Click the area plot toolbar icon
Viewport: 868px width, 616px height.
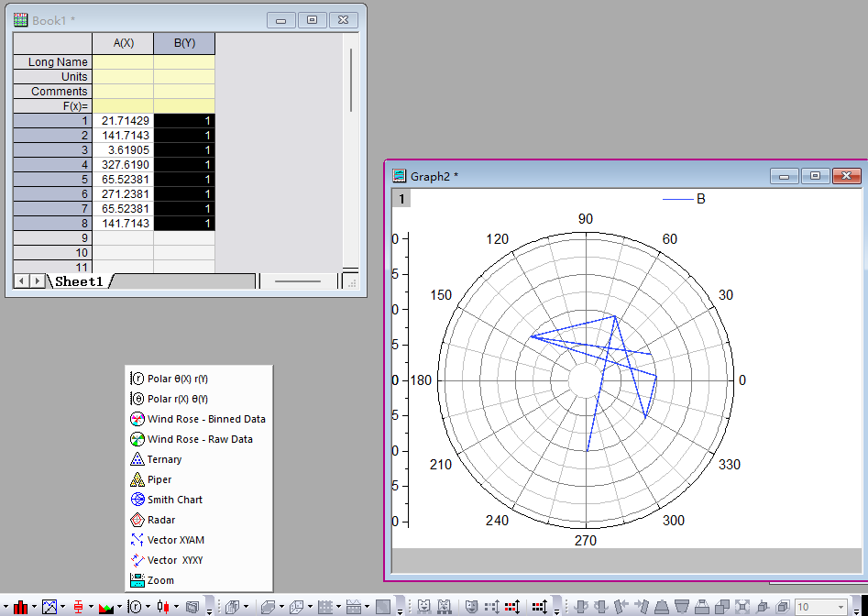106,608
